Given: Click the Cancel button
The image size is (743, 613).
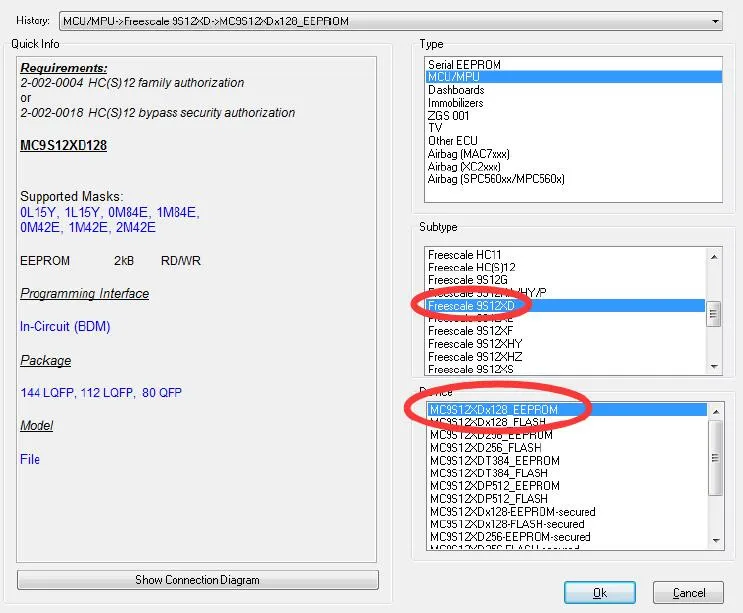Looking at the screenshot, I should tap(689, 593).
